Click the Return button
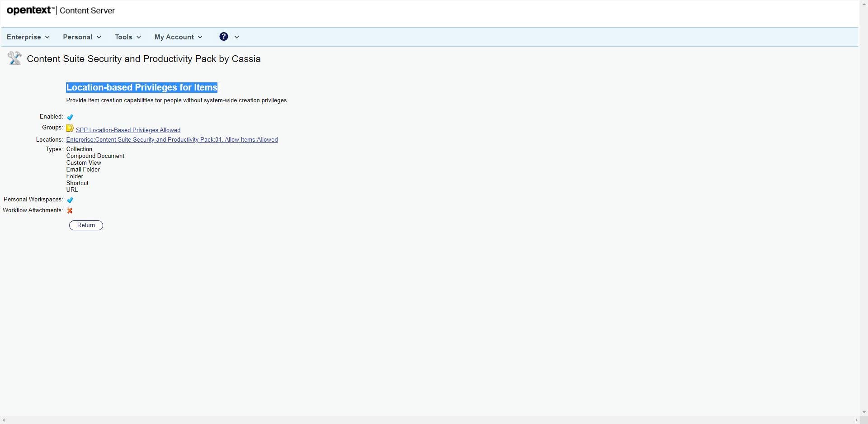The height and width of the screenshot is (424, 868). [x=86, y=225]
